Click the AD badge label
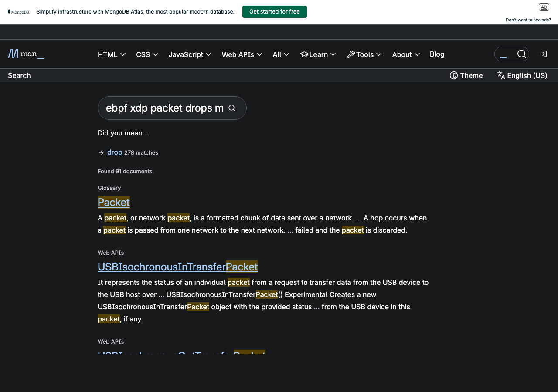Image resolution: width=558 pixels, height=392 pixels. pos(544,7)
